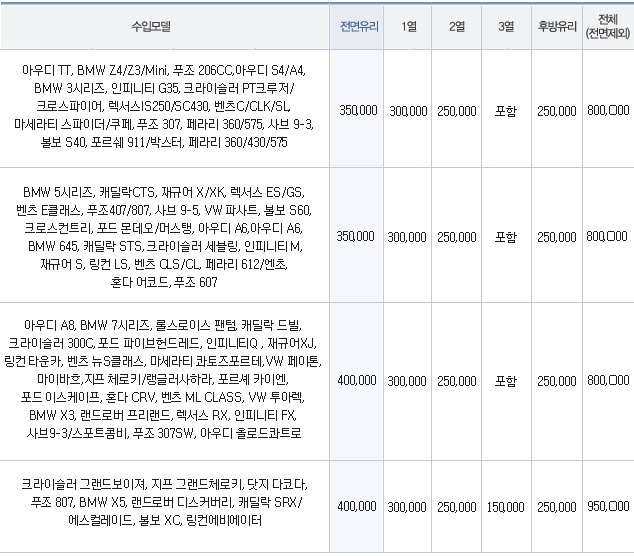The height and width of the screenshot is (556, 634).
Task: Pick 250,000 2열 price in 아우디 A8 row
Action: point(457,381)
